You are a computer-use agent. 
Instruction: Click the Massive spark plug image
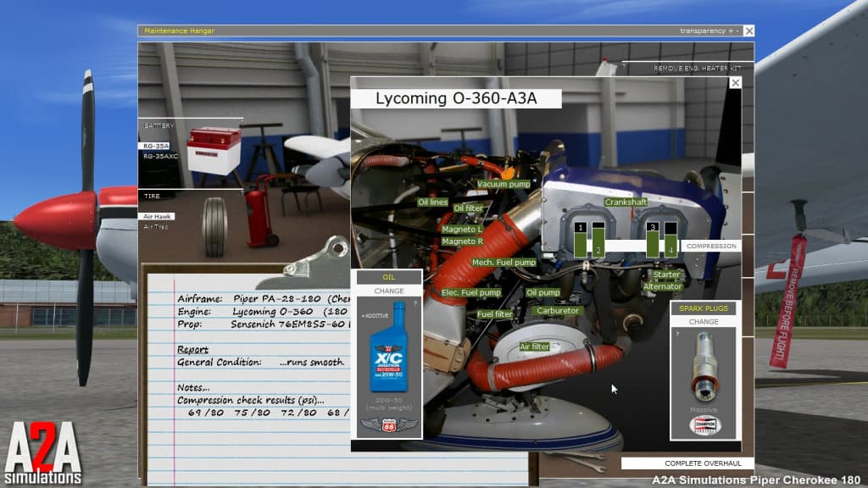click(704, 369)
